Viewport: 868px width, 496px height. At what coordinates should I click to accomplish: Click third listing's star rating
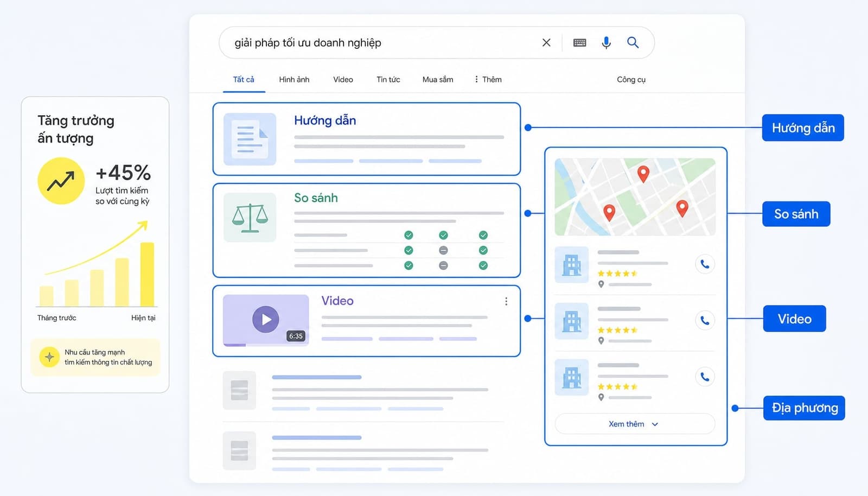[617, 387]
